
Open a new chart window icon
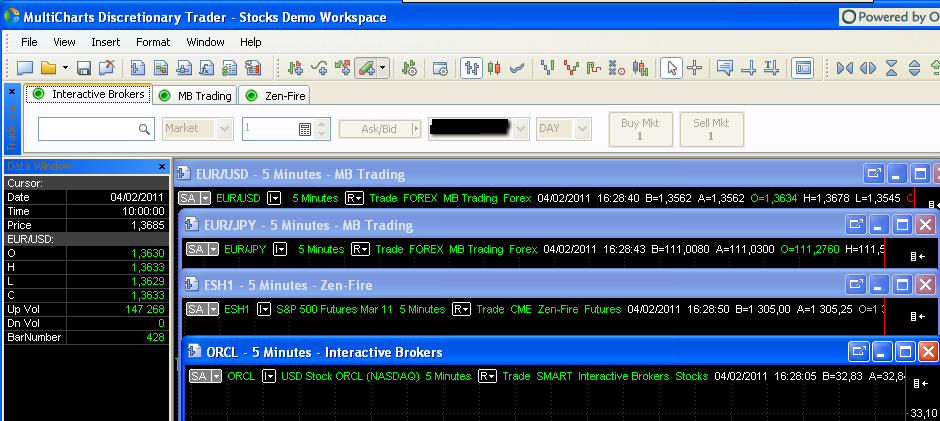138,68
